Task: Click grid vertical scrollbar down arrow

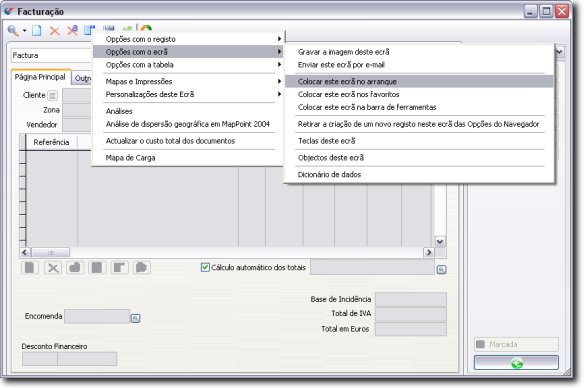Action: (440, 242)
